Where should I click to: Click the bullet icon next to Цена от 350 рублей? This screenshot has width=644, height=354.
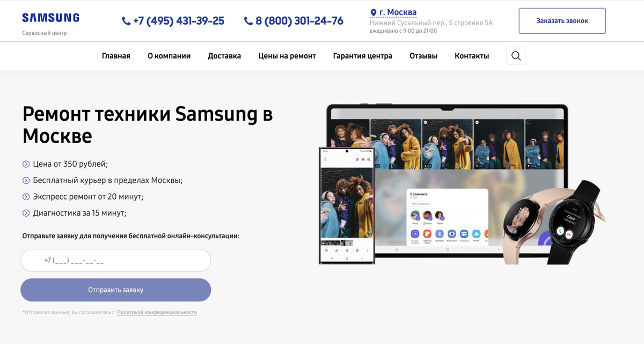coord(26,164)
